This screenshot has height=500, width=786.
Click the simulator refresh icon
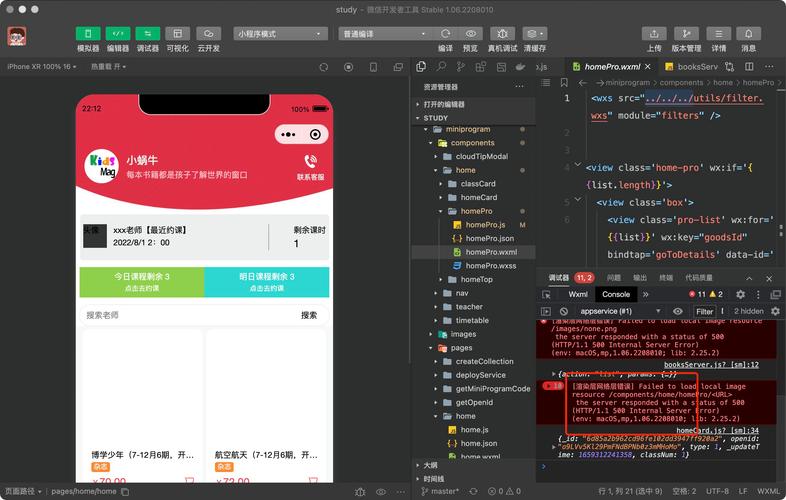click(x=324, y=67)
